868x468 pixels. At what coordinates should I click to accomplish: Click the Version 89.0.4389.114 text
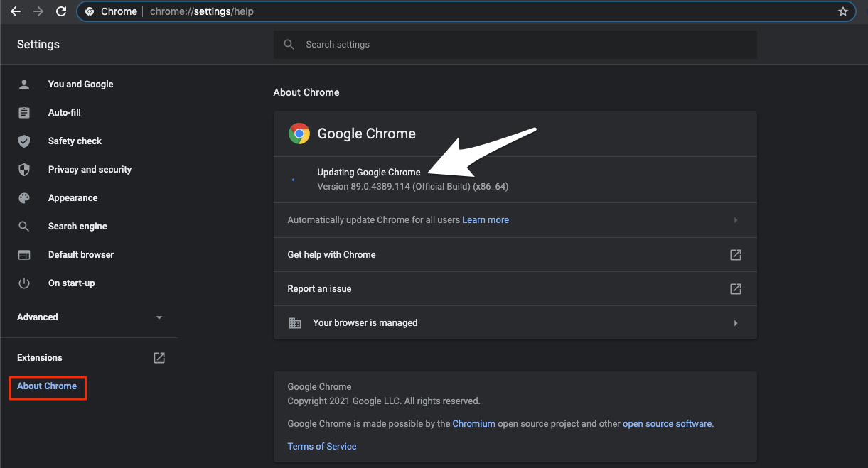[x=413, y=187]
